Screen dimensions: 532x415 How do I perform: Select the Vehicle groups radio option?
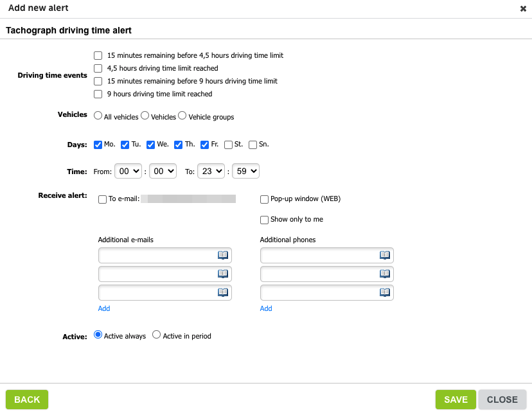(182, 116)
